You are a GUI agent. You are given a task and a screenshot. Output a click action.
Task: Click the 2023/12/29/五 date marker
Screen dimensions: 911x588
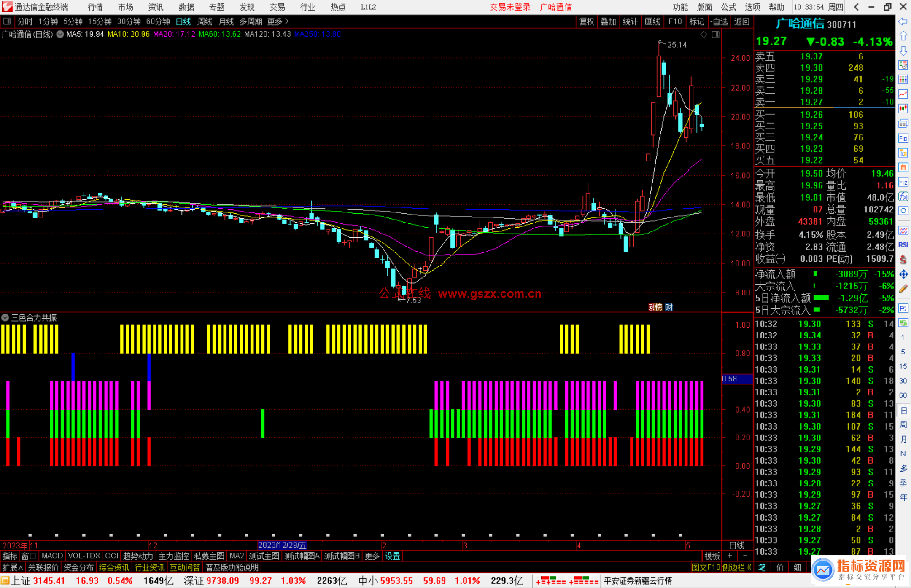point(282,545)
